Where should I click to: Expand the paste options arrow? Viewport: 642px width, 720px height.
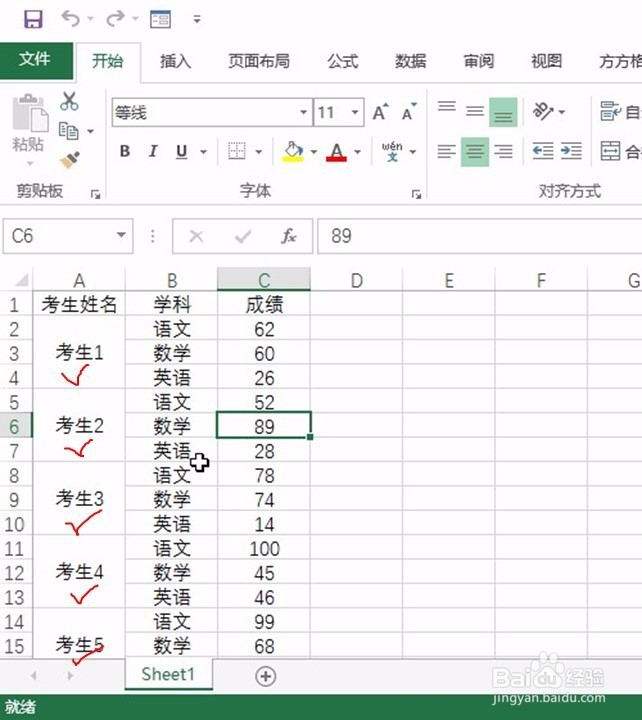point(30,163)
